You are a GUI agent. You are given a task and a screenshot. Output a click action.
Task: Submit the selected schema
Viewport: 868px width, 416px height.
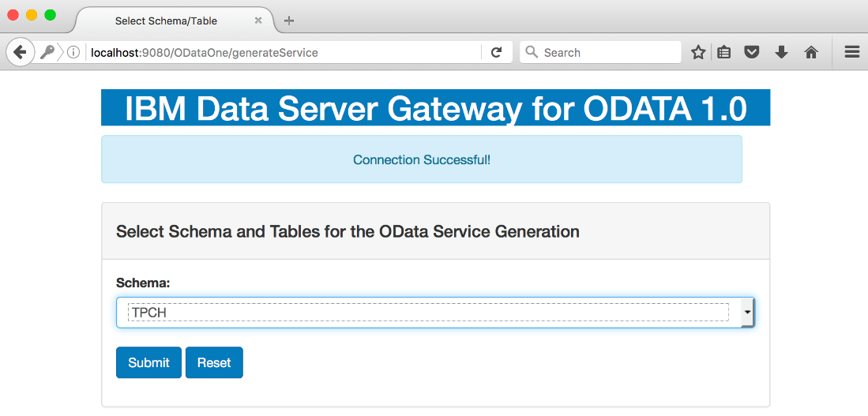[x=149, y=362]
